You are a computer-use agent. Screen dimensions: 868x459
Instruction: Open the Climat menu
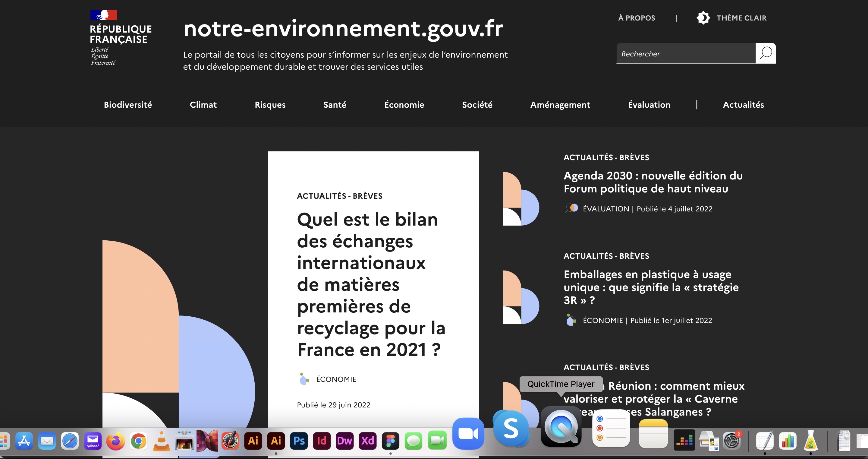(x=203, y=105)
